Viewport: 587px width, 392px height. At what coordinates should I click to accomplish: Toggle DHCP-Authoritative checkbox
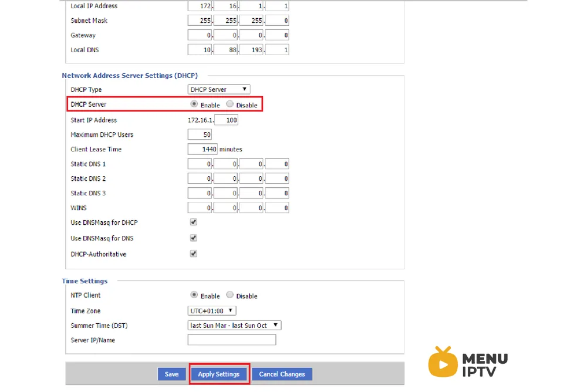click(194, 254)
